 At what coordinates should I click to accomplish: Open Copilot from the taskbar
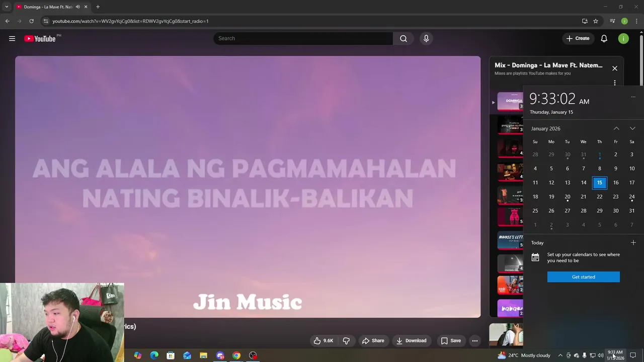pos(137,355)
